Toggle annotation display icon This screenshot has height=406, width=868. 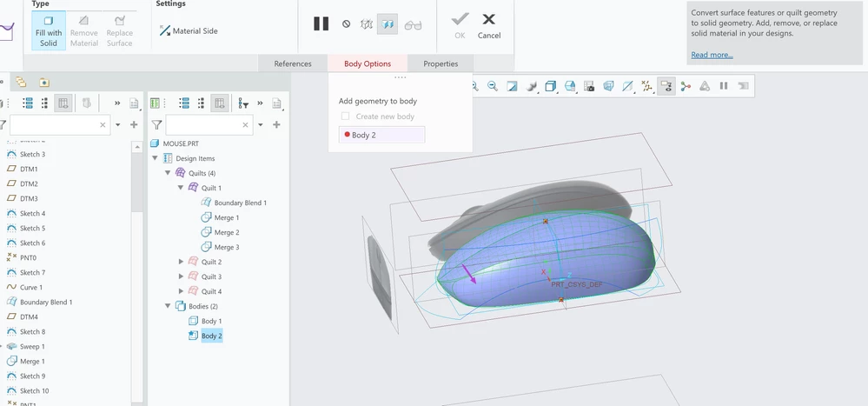pos(666,86)
